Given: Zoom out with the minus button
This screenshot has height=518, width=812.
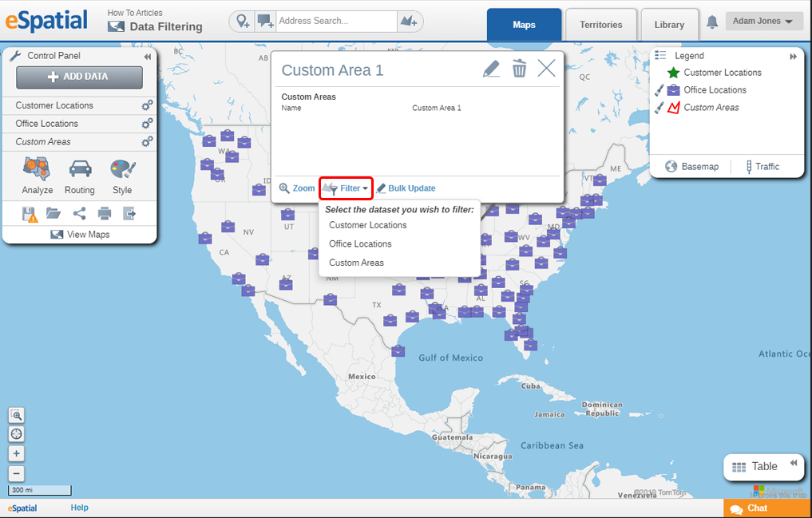Looking at the screenshot, I should coord(17,473).
